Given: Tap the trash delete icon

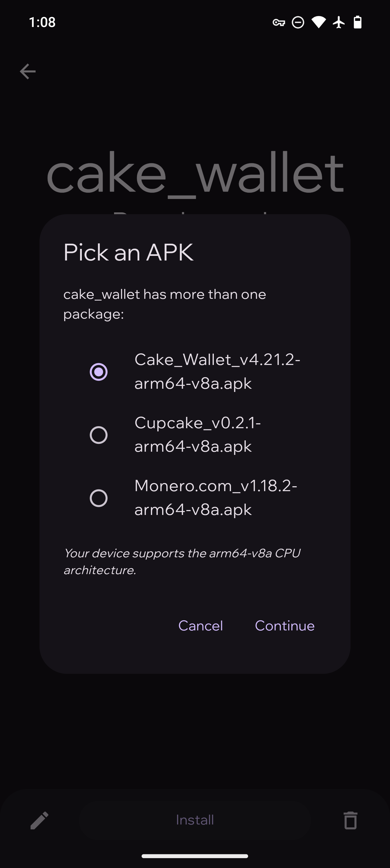Looking at the screenshot, I should (350, 820).
